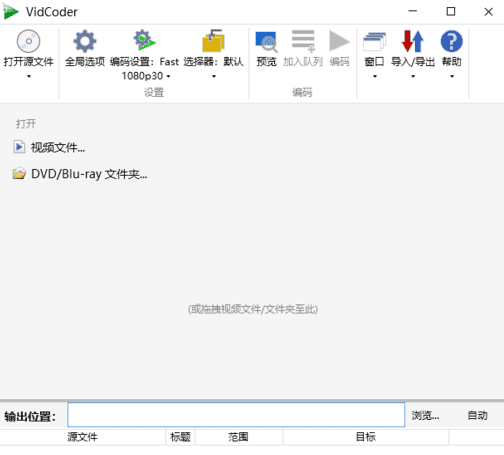Click the import/export arrows icon
The image size is (504, 455).
pyautogui.click(x=413, y=41)
